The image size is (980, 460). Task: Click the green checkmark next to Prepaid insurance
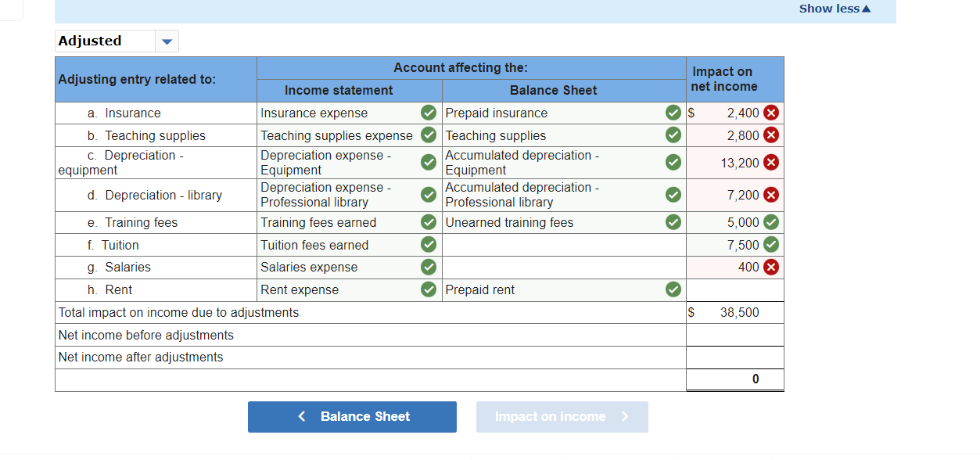pyautogui.click(x=673, y=113)
